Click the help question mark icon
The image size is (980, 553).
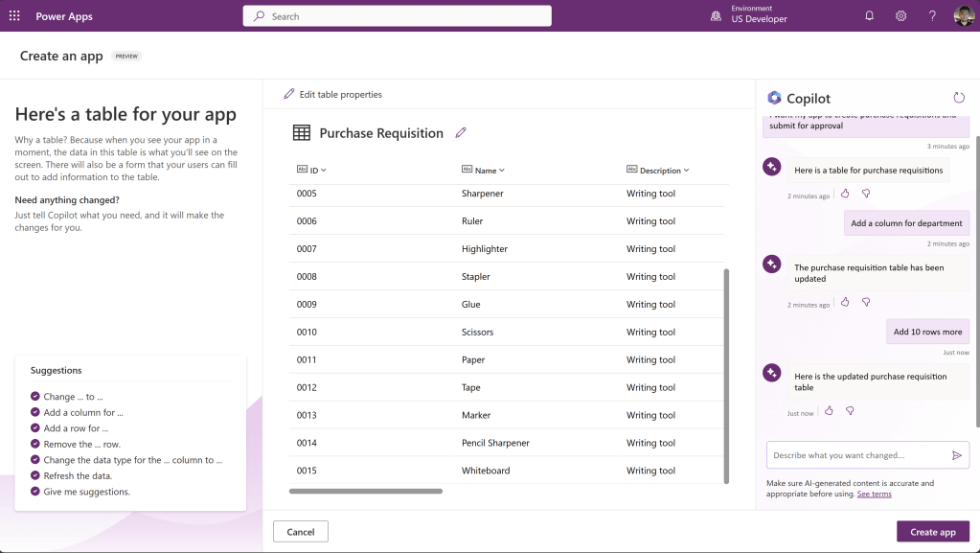[932, 16]
